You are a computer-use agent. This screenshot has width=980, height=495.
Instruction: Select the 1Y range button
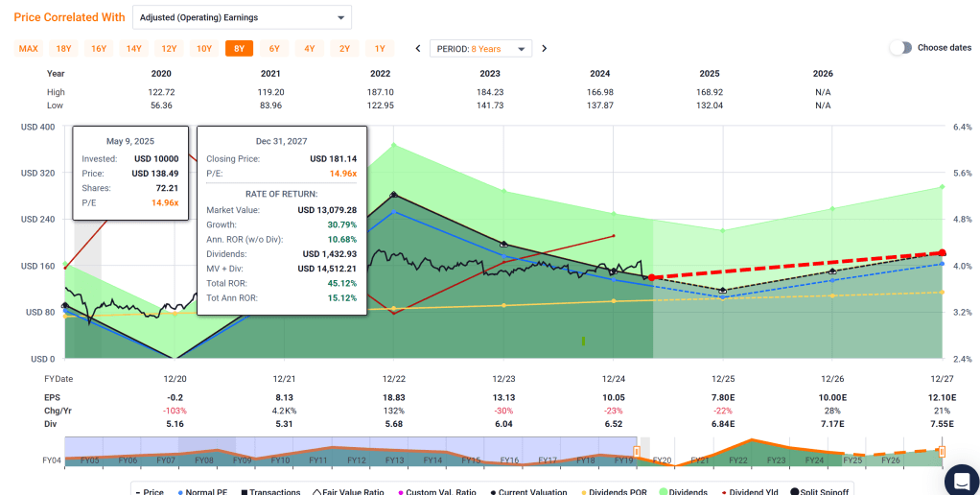(x=380, y=49)
